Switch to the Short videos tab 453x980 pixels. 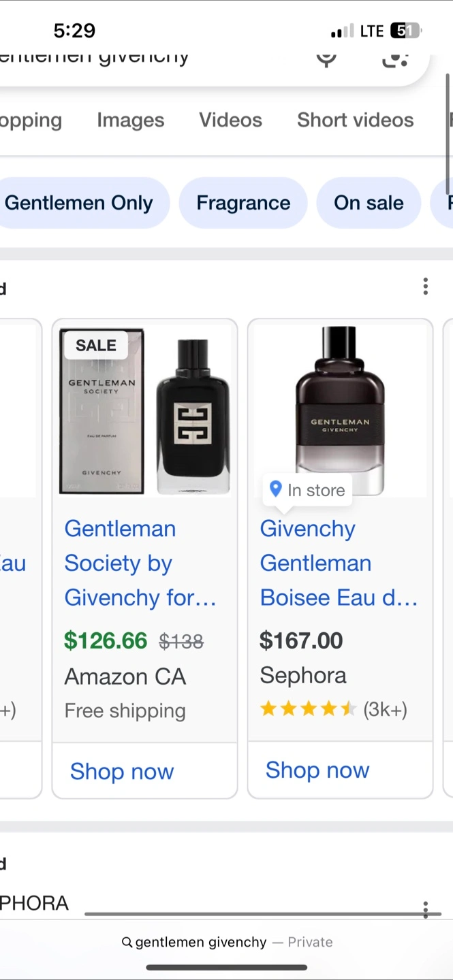355,120
